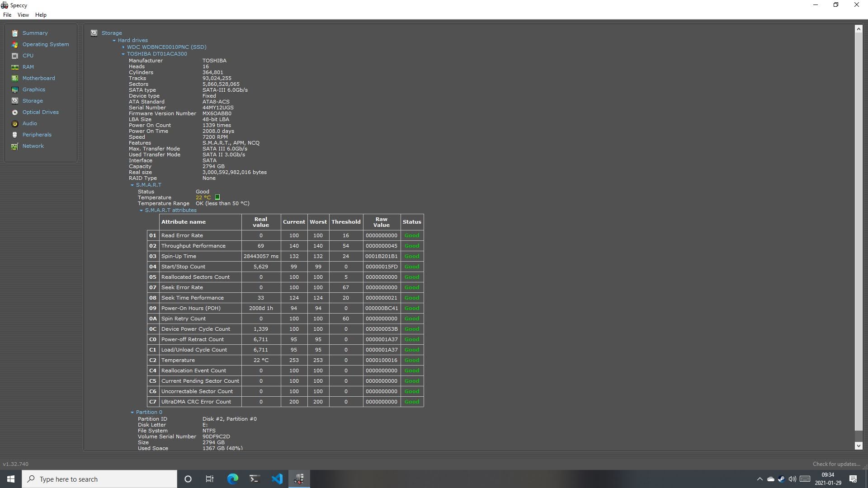This screenshot has height=488, width=868.
Task: Click the Audio speaker icon
Action: coord(15,123)
